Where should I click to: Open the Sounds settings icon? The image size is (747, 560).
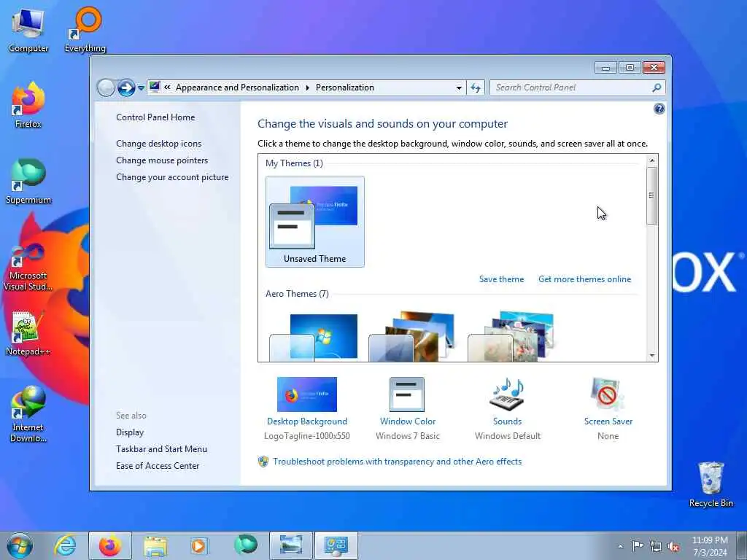[x=507, y=393]
